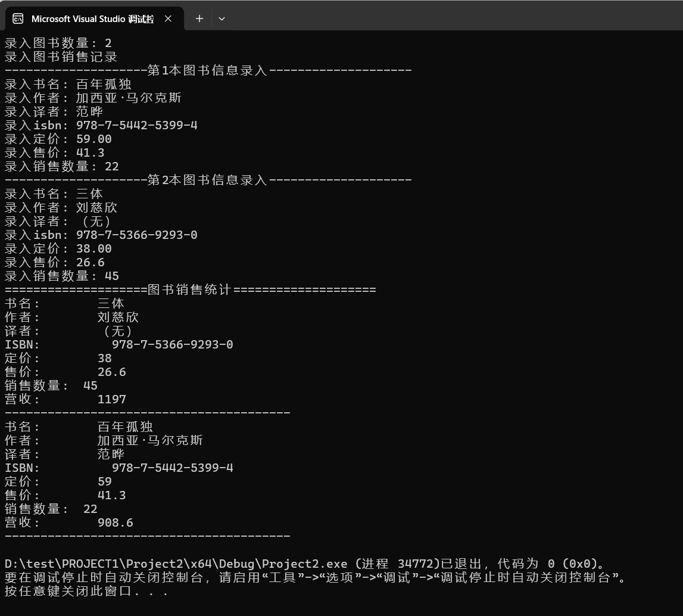This screenshot has width=683, height=616.
Task: Click the input line 'isbn: 978-7-5442-5399-4'
Action: point(101,125)
